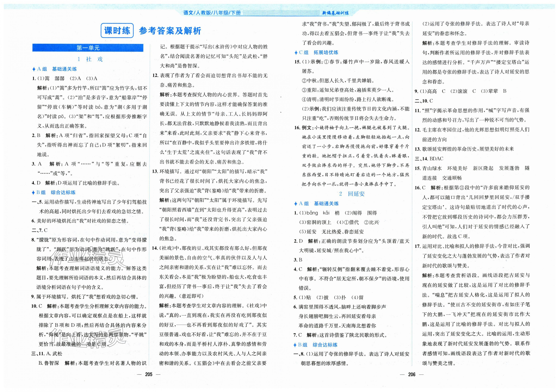
Task: Click A组 基础通关练 under 社戏
Action: 55,69
